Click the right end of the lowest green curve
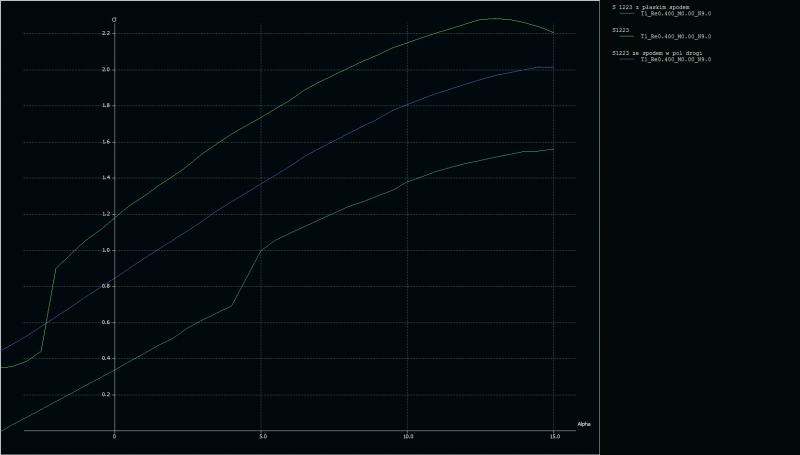 click(x=553, y=149)
